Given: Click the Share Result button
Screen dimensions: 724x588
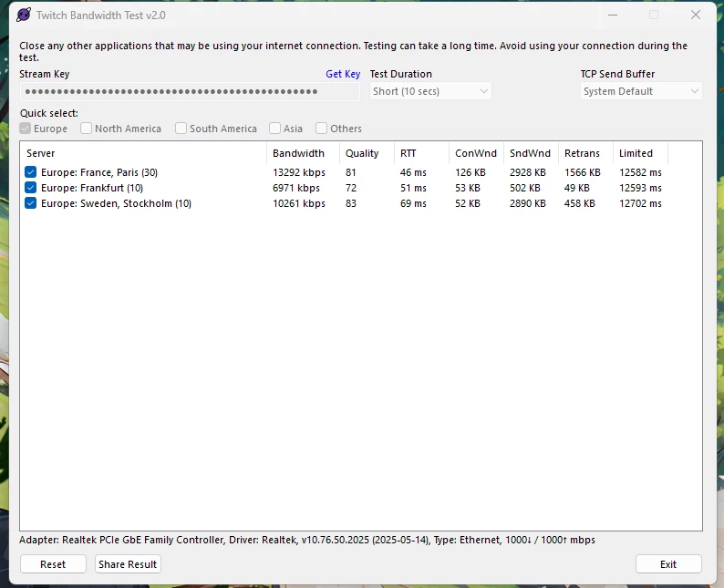Looking at the screenshot, I should 128,564.
